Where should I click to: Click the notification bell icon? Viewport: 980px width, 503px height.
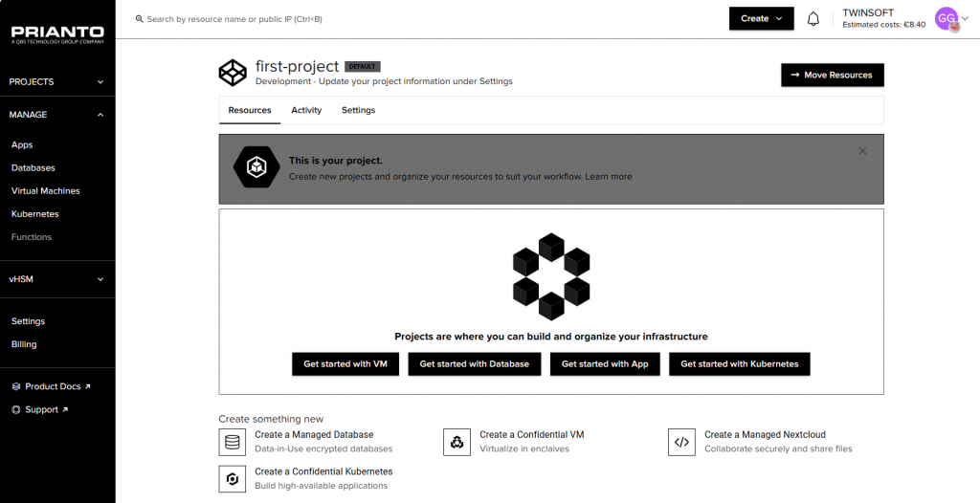point(813,19)
